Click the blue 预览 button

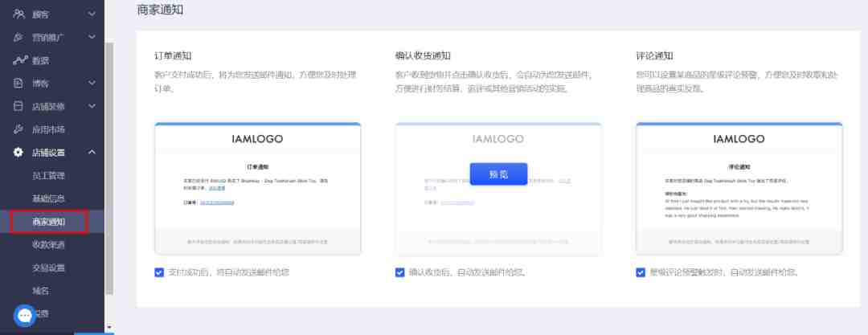point(498,174)
